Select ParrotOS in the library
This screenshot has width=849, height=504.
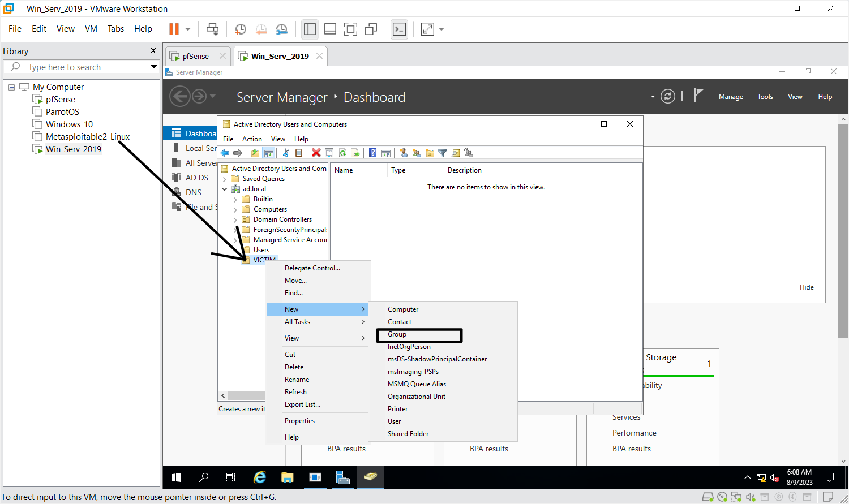(62, 112)
